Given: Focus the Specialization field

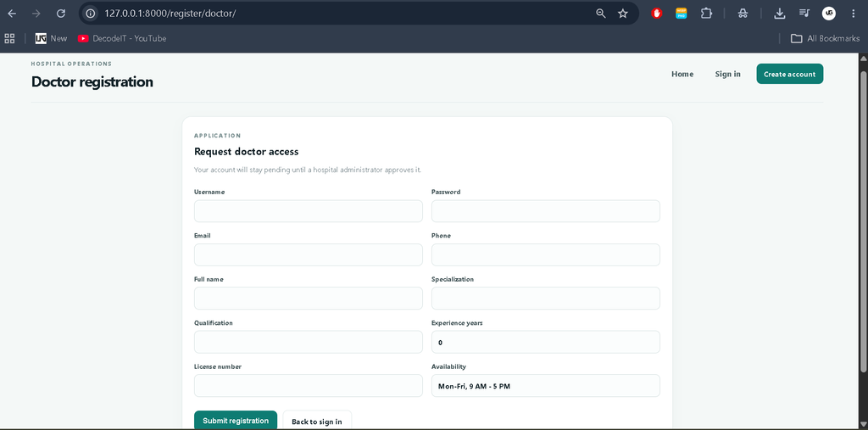Looking at the screenshot, I should pos(545,299).
